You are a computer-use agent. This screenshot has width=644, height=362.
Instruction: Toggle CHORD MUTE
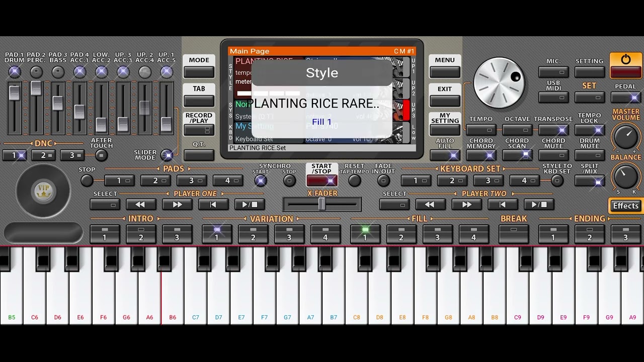coord(553,155)
